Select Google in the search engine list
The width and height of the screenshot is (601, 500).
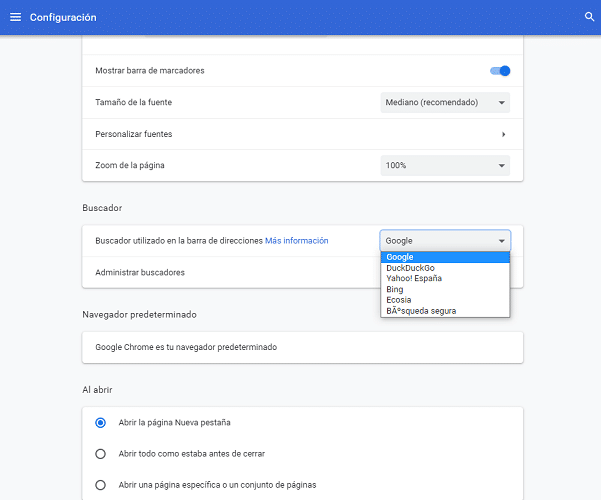(445, 257)
